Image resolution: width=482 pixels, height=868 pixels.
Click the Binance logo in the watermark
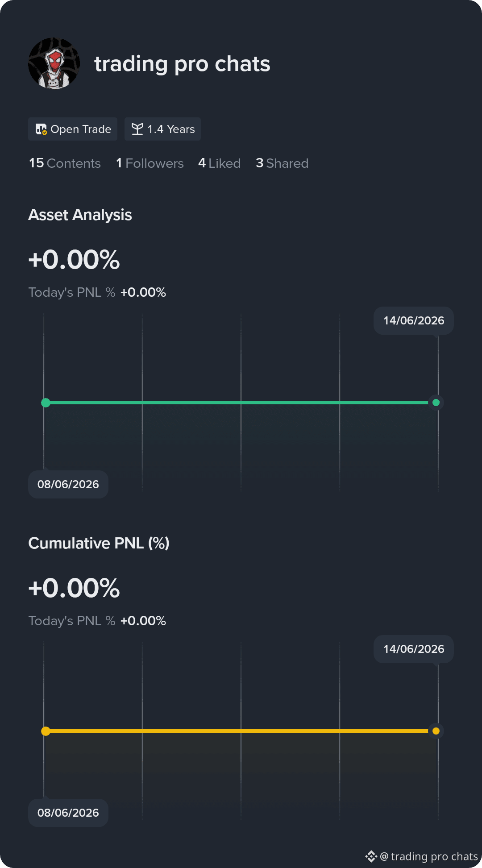(x=371, y=856)
